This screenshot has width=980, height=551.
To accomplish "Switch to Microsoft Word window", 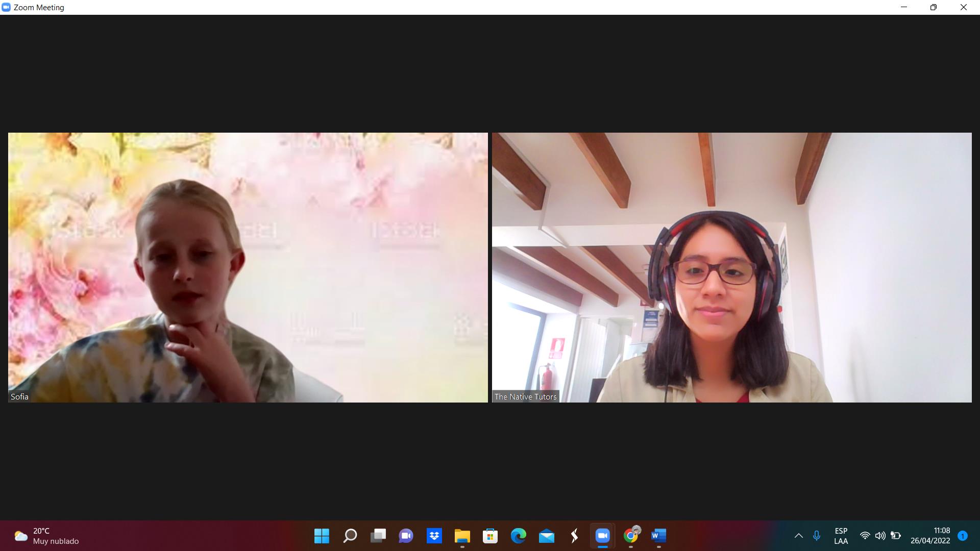I will (658, 536).
